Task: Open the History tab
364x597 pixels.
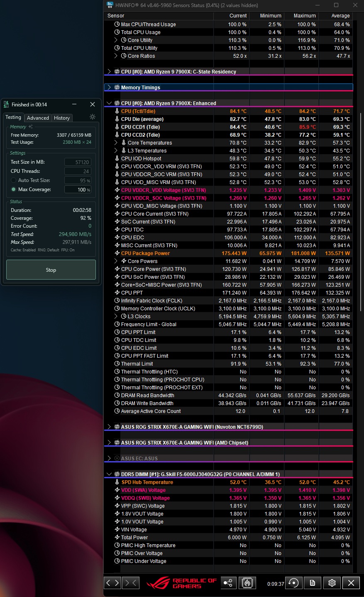Action: point(62,118)
